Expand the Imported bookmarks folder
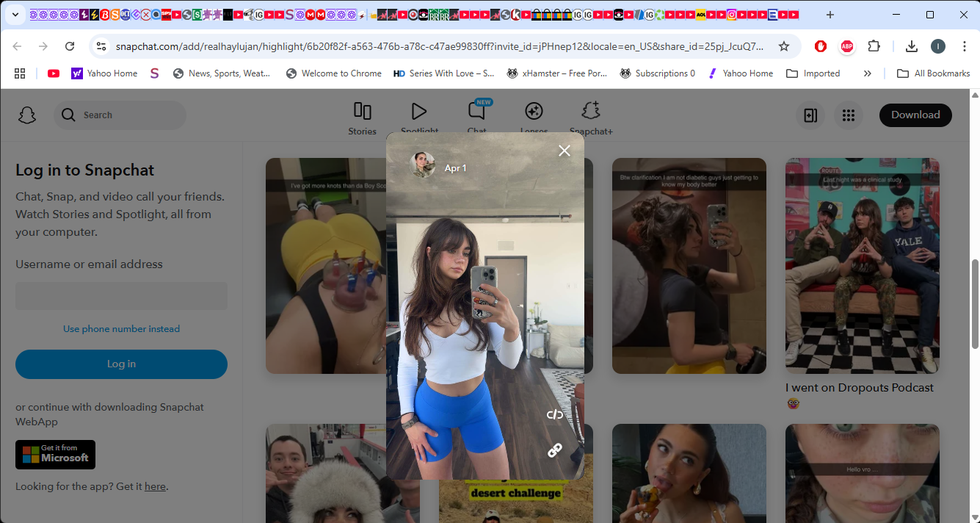Image resolution: width=980 pixels, height=523 pixels. pyautogui.click(x=813, y=73)
